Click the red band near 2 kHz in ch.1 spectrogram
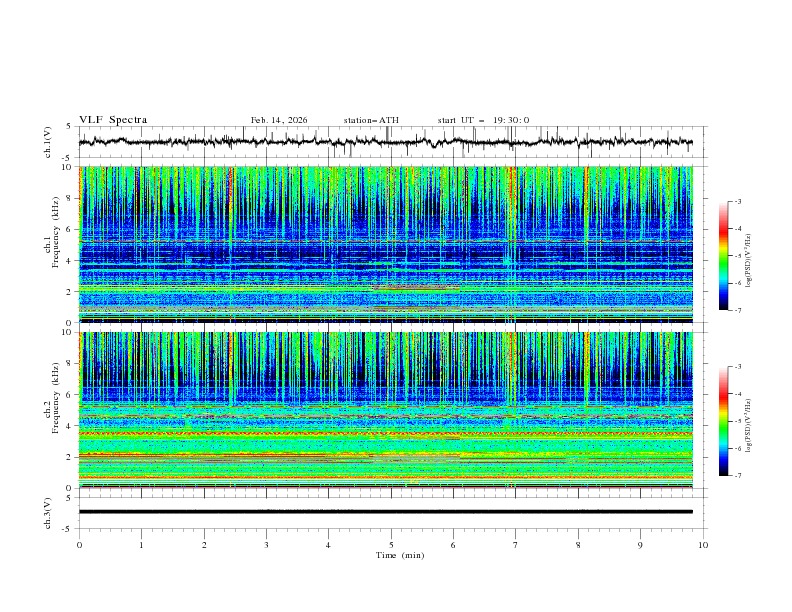 click(x=415, y=288)
